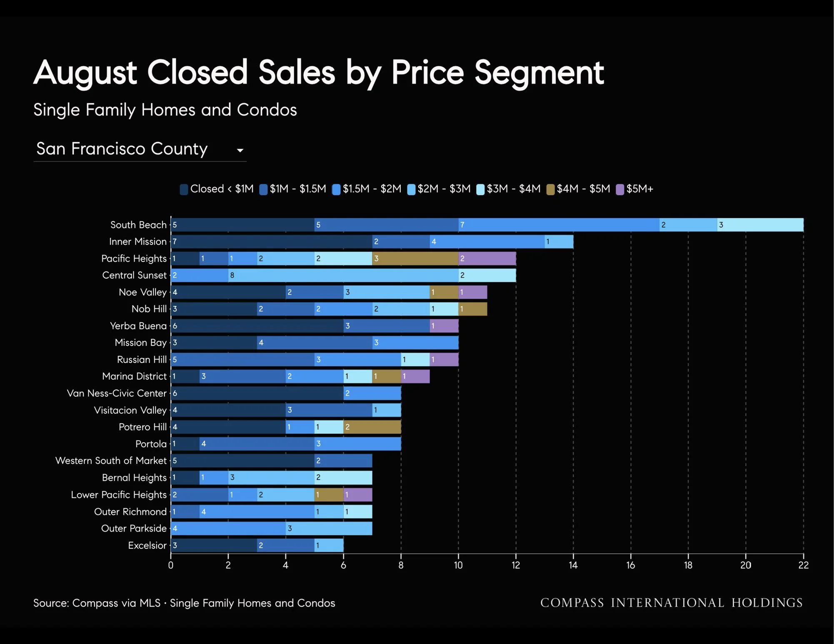The image size is (834, 644).
Task: Click the dropdown arrow beside San Francisco County
Action: point(240,150)
